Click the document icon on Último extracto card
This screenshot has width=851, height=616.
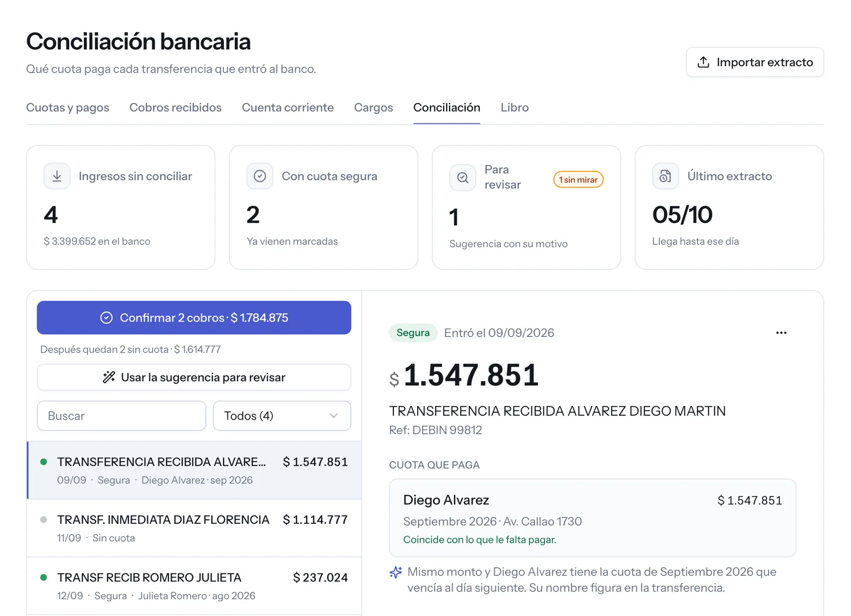tap(665, 176)
